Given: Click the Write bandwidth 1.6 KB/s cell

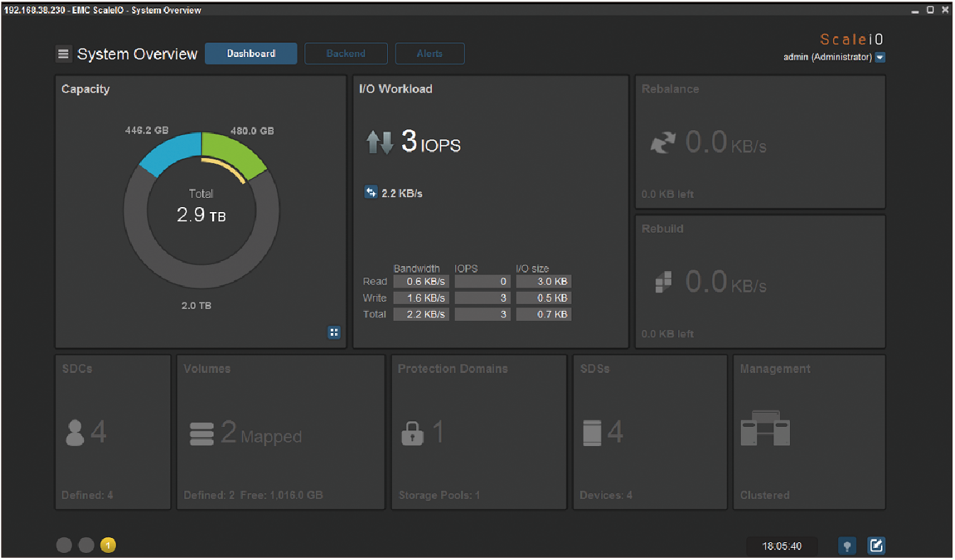Looking at the screenshot, I should (421, 298).
